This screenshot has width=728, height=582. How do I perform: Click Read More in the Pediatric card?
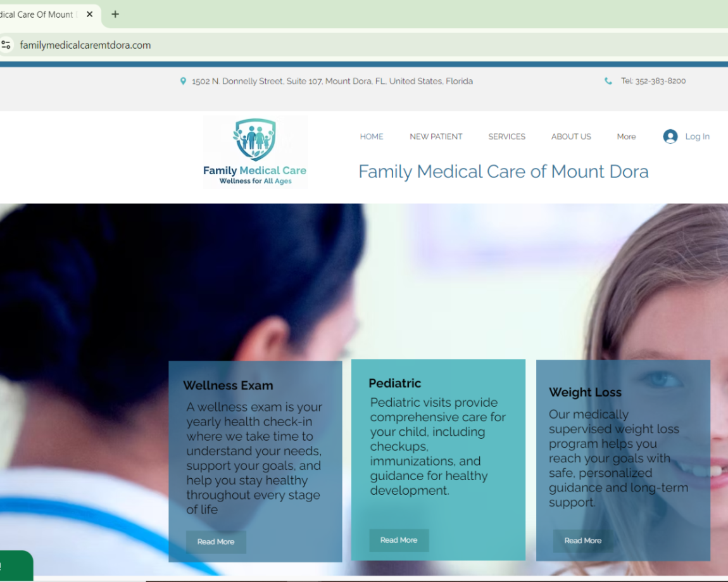[x=399, y=540]
